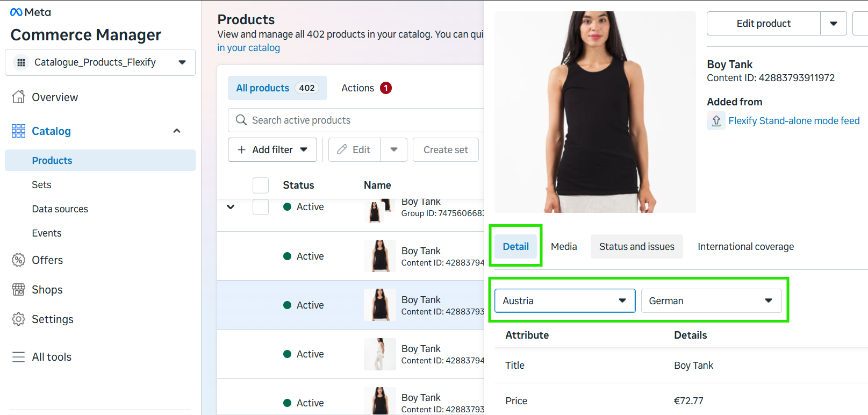Switch to the Media tab
The image size is (868, 415).
[x=564, y=246]
